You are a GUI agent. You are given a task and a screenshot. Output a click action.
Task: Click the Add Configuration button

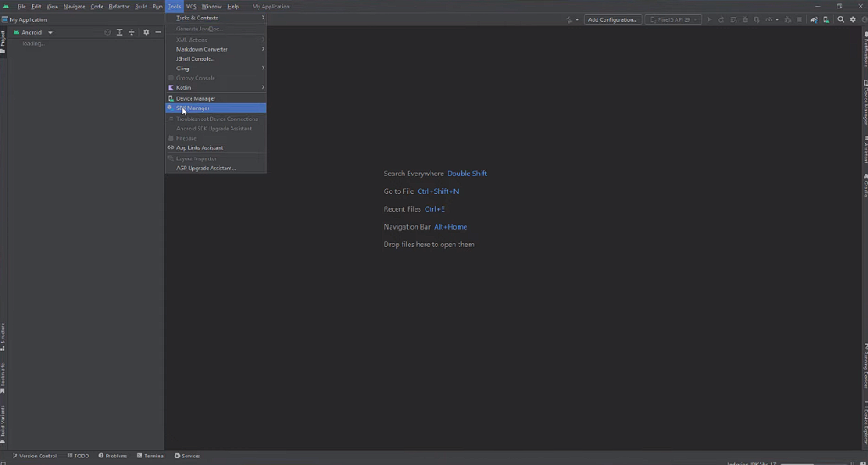(613, 19)
